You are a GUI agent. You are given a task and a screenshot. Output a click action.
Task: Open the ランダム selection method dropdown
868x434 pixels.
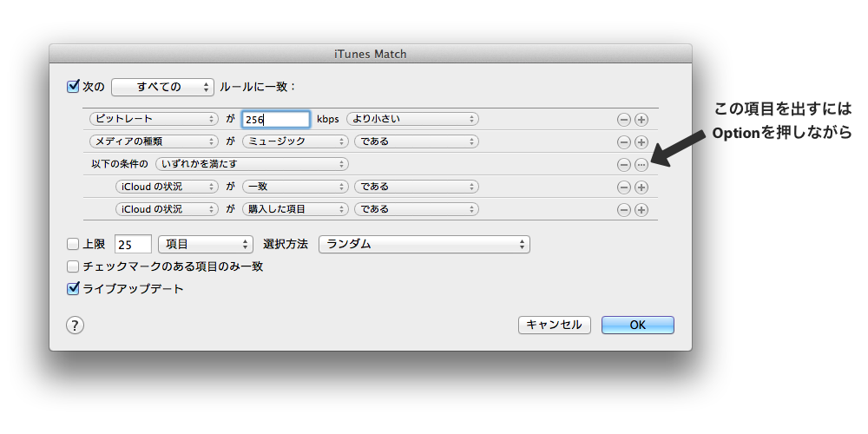[424, 244]
